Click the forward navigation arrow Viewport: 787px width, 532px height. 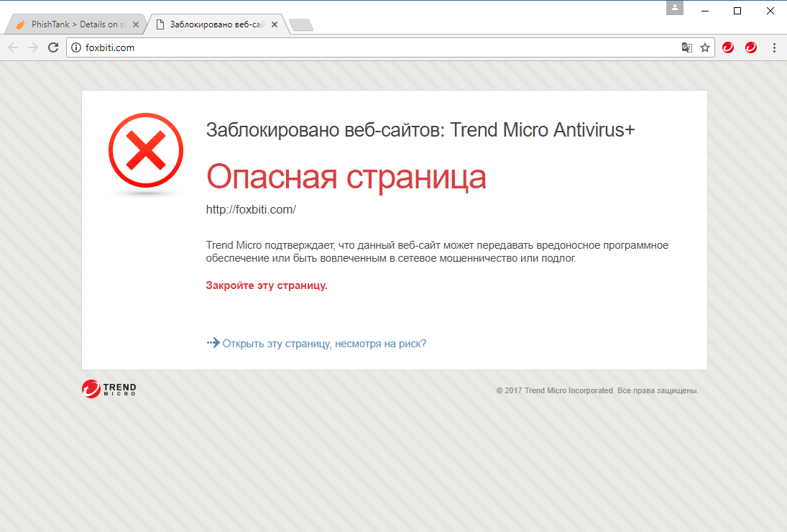[33, 47]
